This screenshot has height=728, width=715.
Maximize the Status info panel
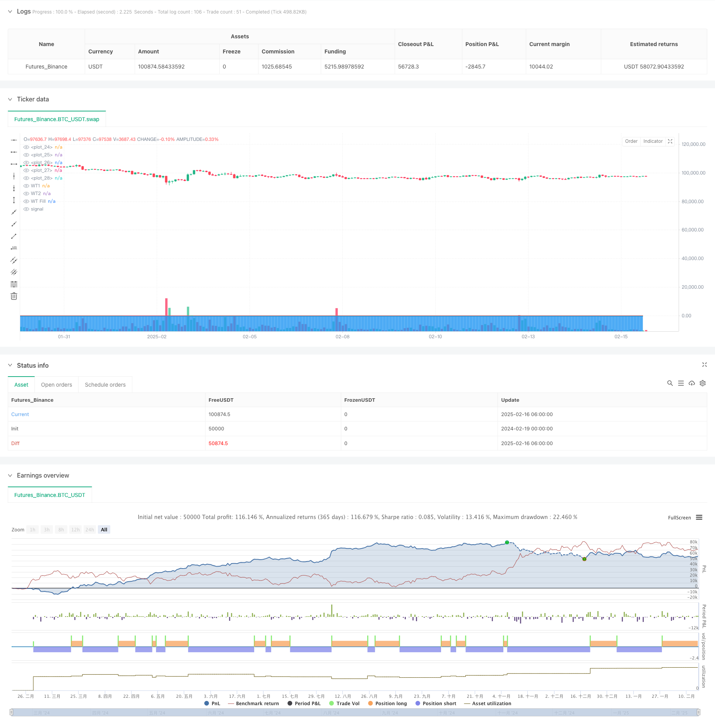click(704, 365)
